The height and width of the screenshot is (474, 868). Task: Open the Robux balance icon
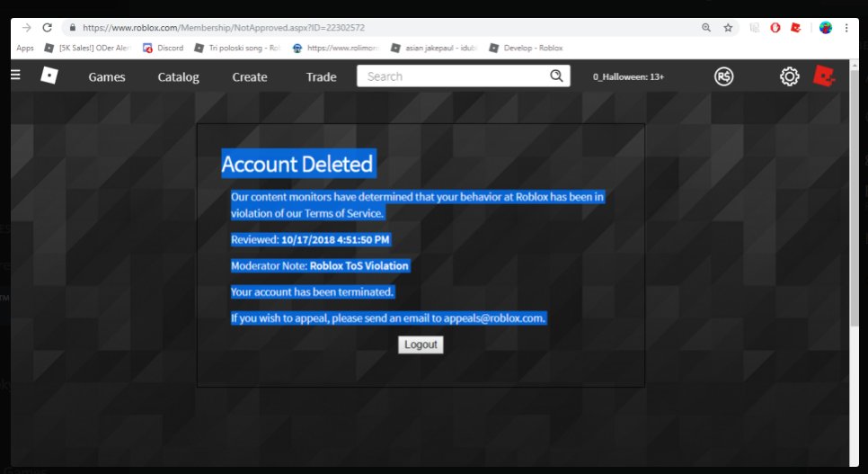723,76
